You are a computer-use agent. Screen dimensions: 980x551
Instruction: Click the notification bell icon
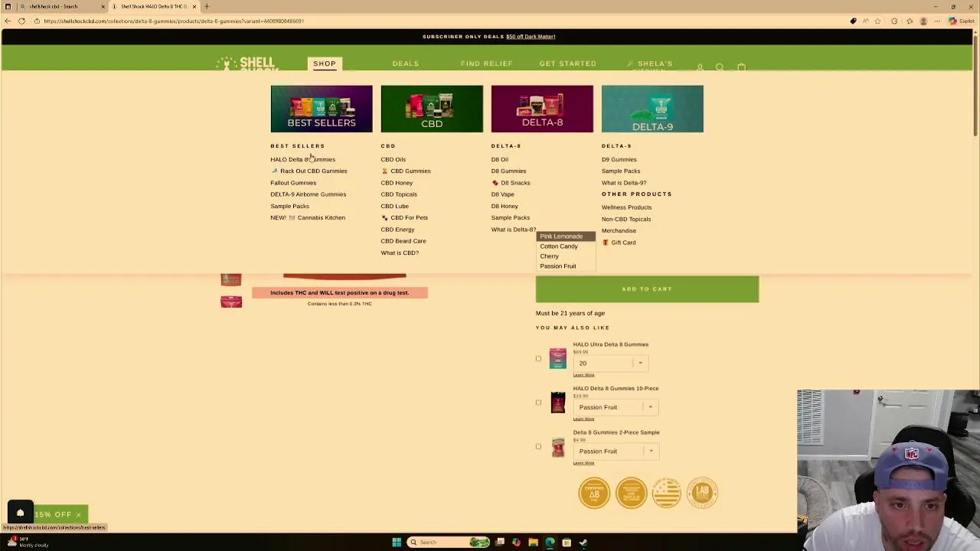tap(21, 512)
